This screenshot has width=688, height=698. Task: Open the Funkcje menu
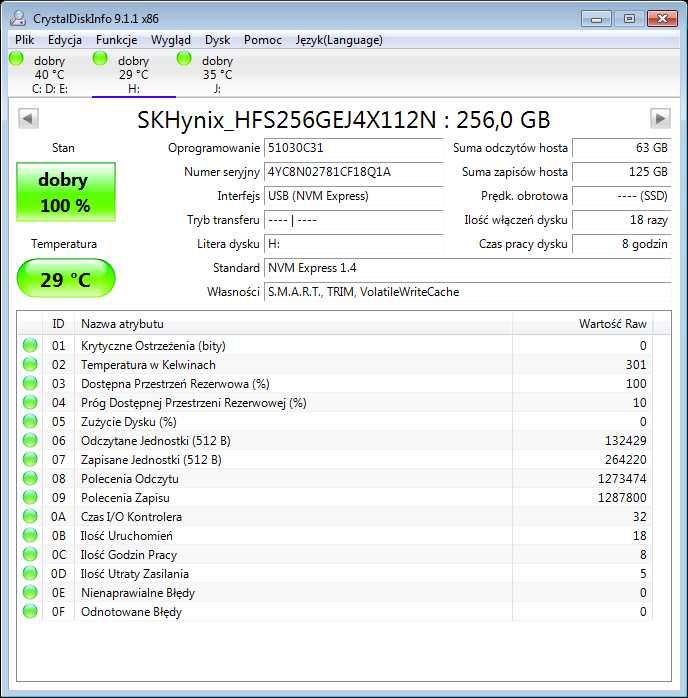pyautogui.click(x=117, y=40)
